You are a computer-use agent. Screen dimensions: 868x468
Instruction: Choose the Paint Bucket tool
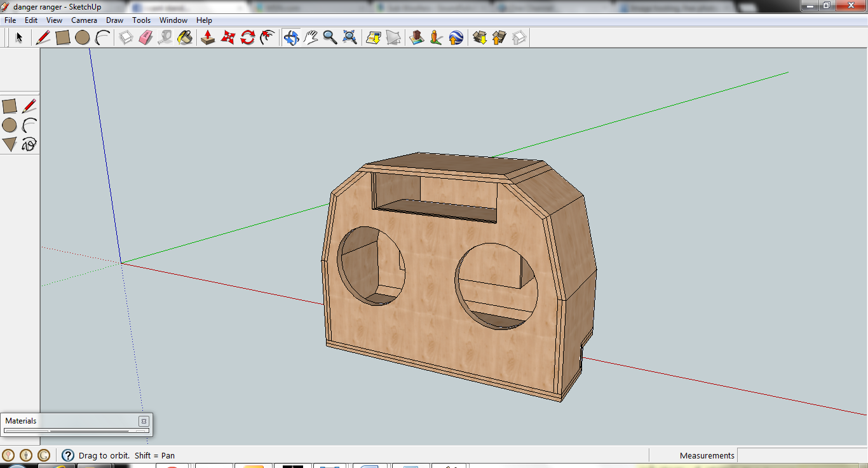tap(185, 38)
